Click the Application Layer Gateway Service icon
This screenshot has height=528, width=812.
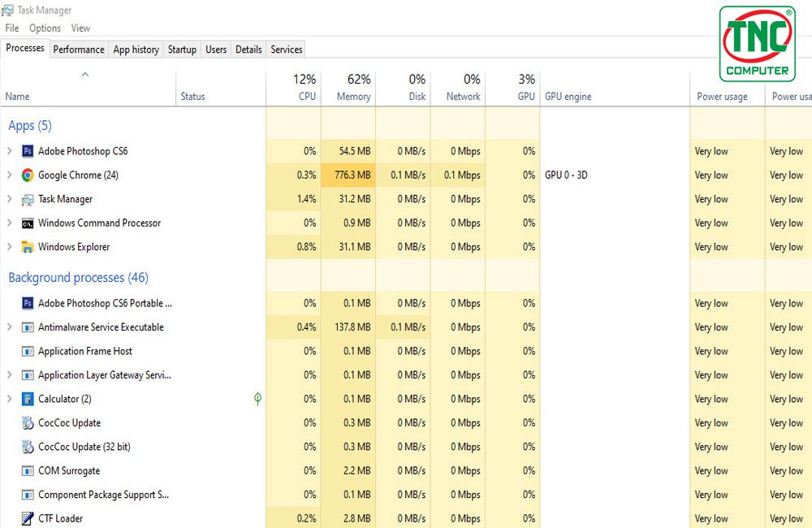28,375
